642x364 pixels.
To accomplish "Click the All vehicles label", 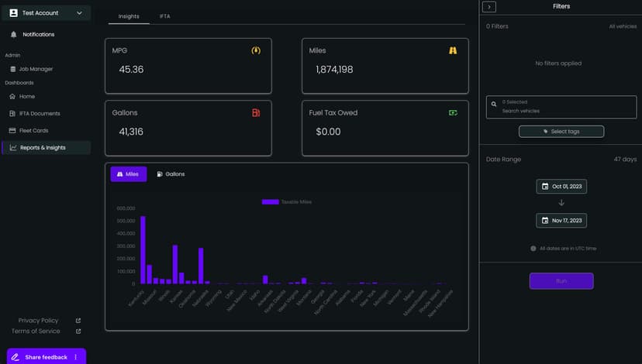I will coord(623,26).
